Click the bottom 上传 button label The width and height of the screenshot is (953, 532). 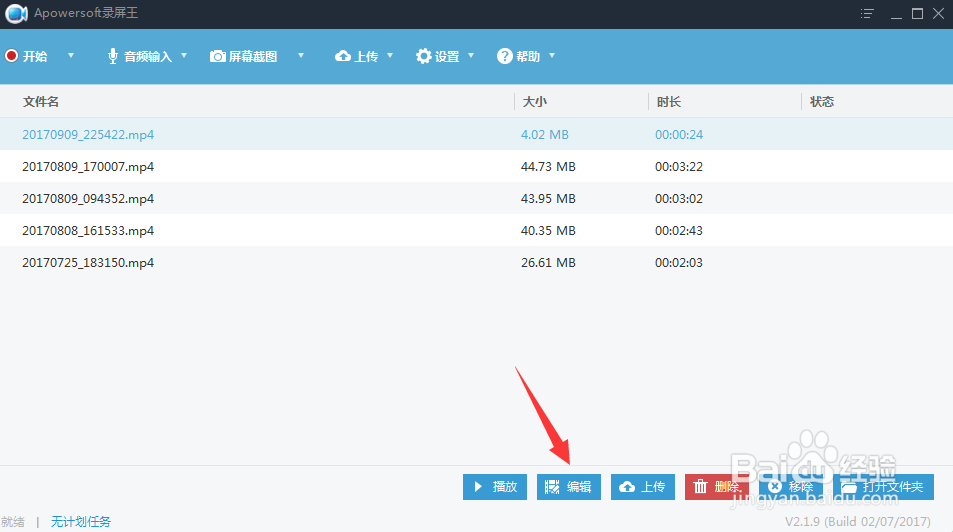point(653,487)
